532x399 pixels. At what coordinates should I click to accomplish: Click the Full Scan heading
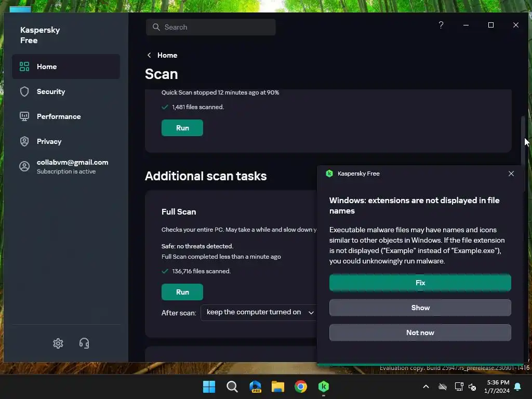click(179, 212)
